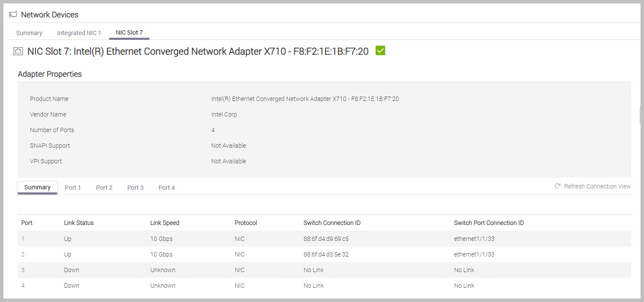The image size is (644, 302).
Task: Select the NIC Slot 7 tab
Action: coord(129,33)
